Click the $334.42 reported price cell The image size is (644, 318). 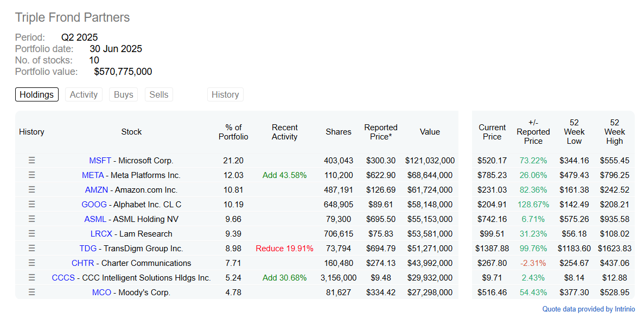381,293
